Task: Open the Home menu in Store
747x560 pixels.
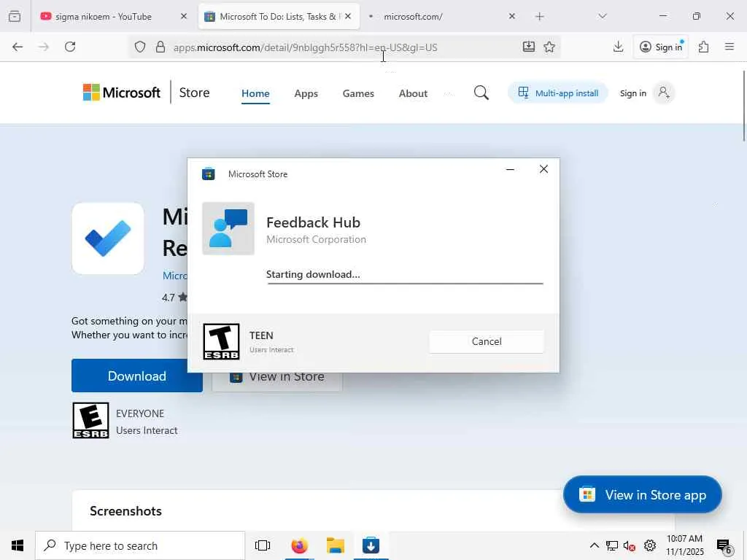Action: [255, 93]
